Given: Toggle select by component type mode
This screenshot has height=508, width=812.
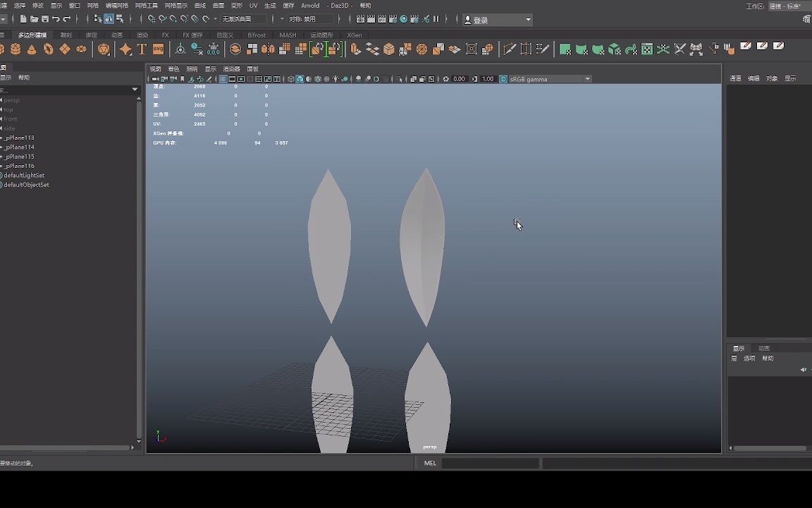Looking at the screenshot, I should 120,19.
